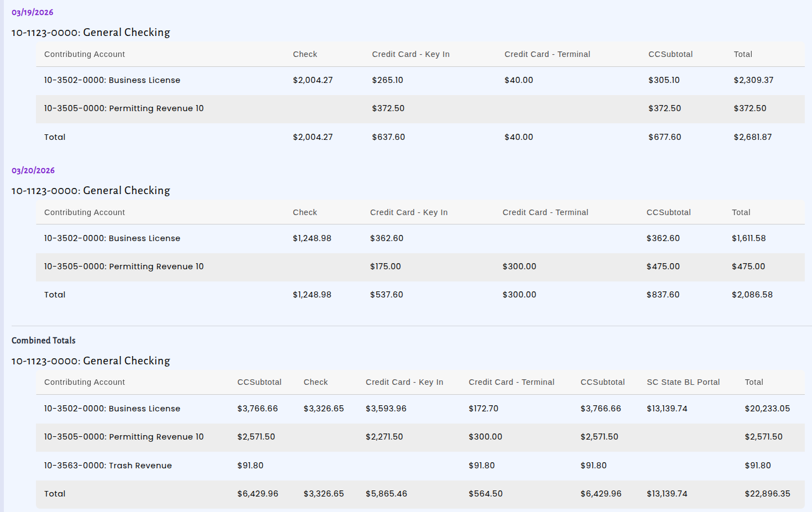This screenshot has height=512, width=812.
Task: Click the $2,309.37 total value
Action: coord(754,80)
